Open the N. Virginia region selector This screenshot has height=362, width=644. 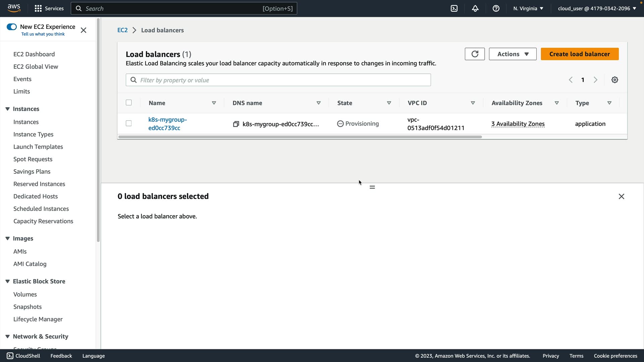(528, 8)
